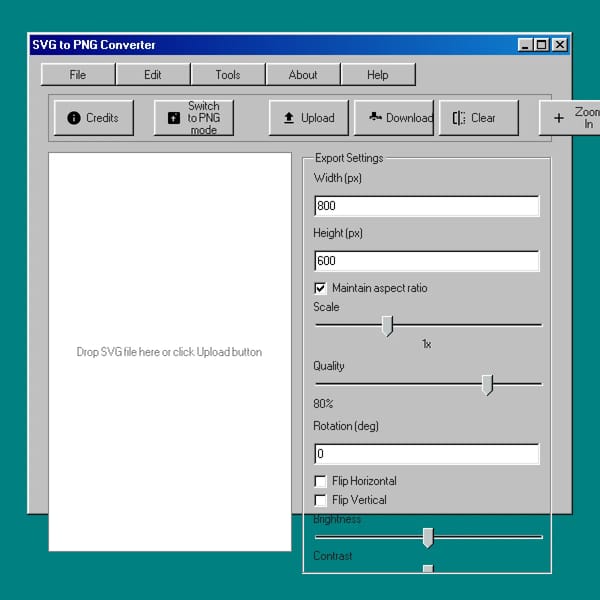Enable Flip Vertical checkbox
The height and width of the screenshot is (600, 600).
[x=320, y=500]
